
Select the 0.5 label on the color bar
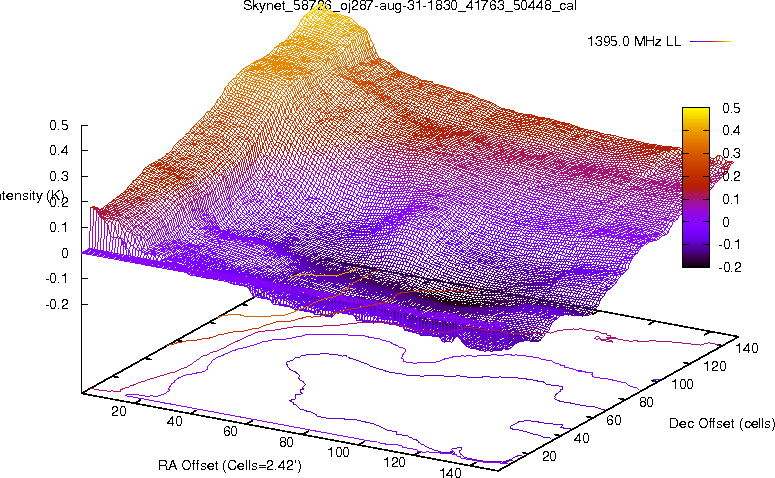coord(732,108)
